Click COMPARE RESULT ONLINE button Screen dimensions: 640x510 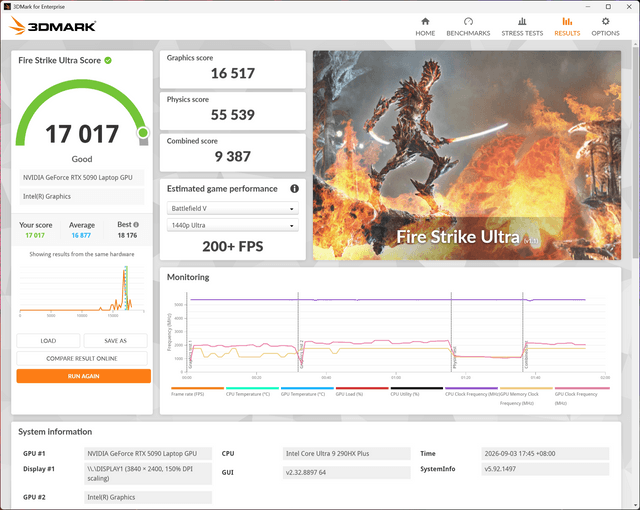[82, 358]
